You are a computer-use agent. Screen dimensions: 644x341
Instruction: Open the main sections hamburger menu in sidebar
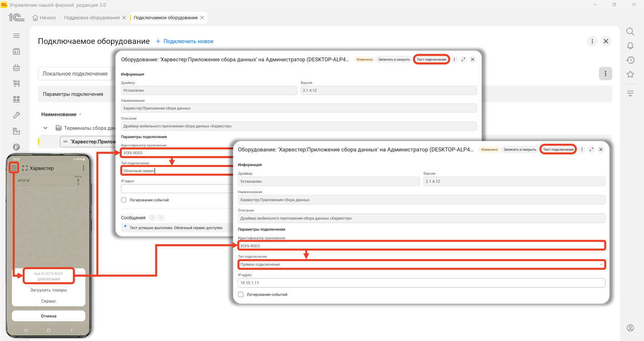click(16, 36)
